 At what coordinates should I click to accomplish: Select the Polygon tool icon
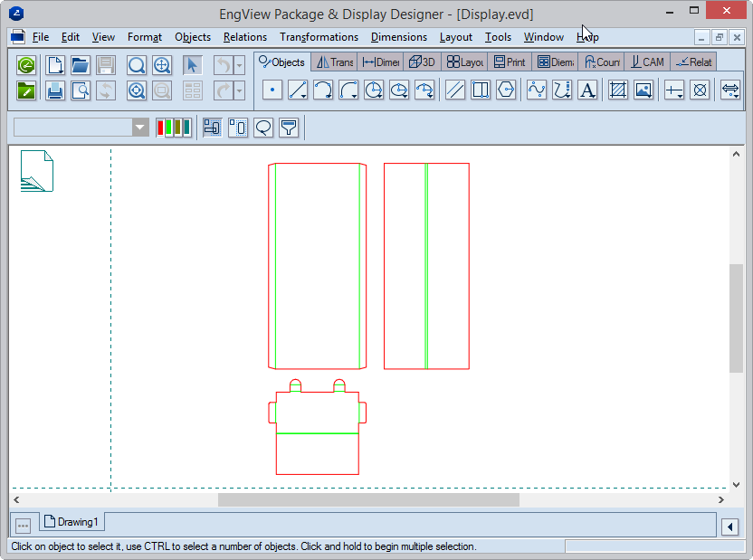click(x=506, y=90)
